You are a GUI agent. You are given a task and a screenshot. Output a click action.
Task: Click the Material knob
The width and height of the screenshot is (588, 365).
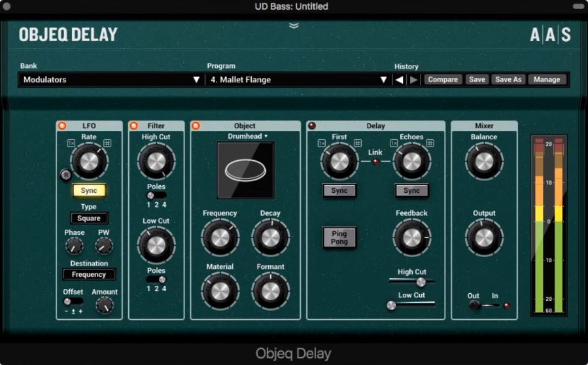pyautogui.click(x=220, y=291)
